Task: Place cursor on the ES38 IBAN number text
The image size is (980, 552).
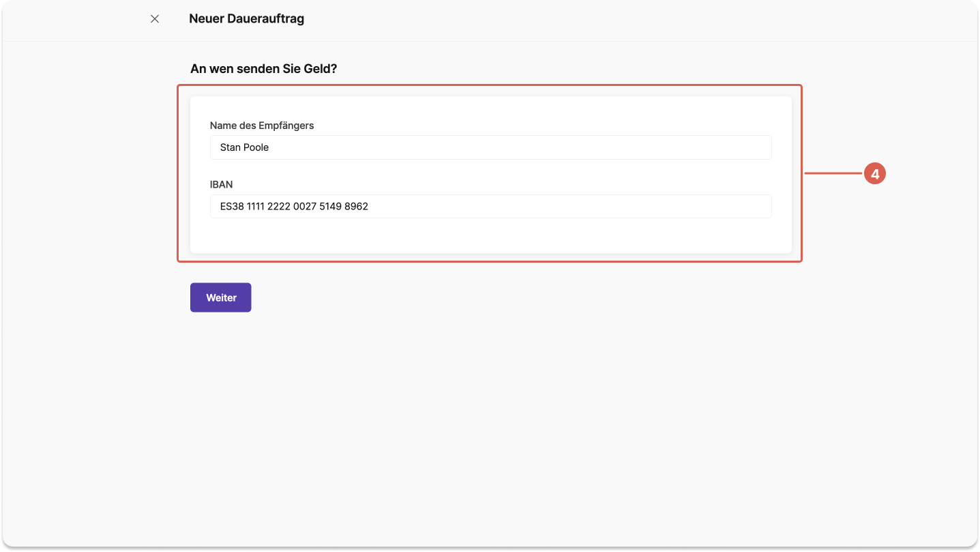Action: click(x=294, y=207)
